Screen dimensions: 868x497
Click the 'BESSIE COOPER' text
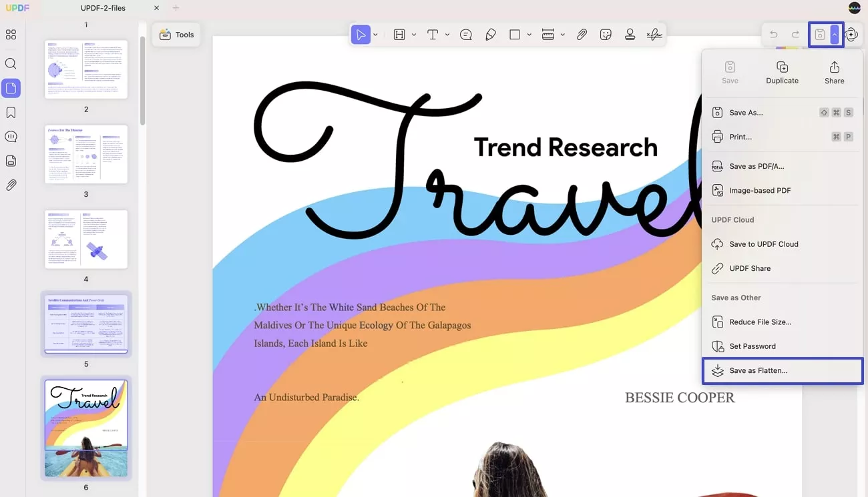680,398
